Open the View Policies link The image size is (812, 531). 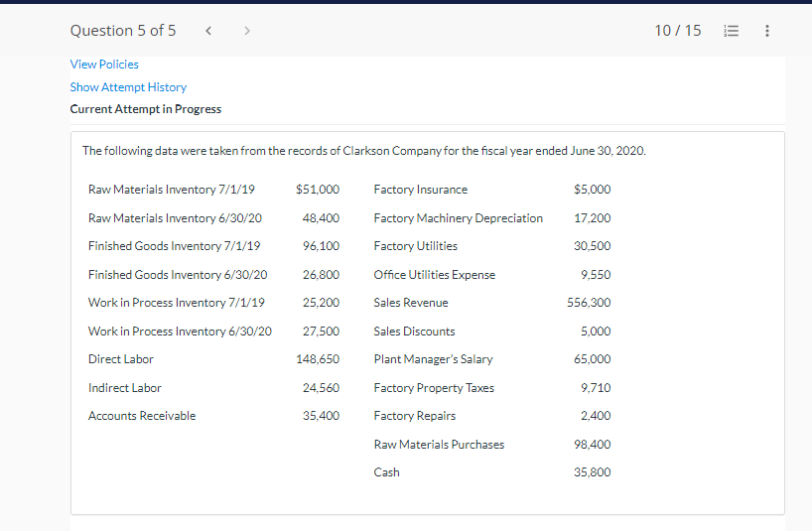(104, 65)
